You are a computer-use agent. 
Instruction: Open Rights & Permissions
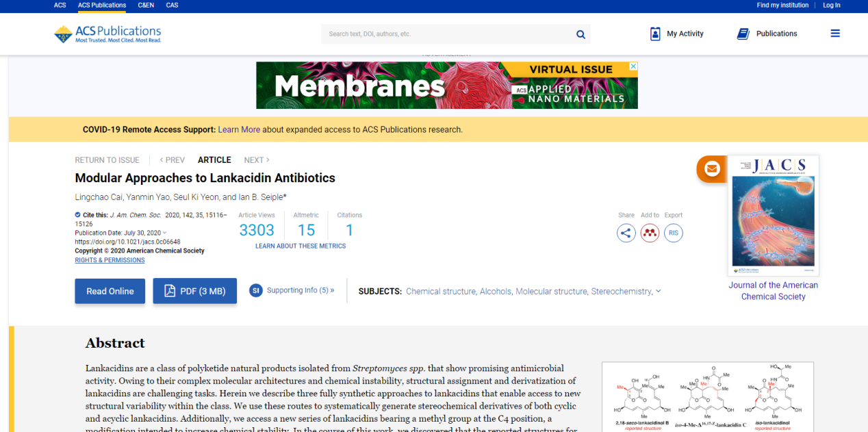pyautogui.click(x=110, y=260)
